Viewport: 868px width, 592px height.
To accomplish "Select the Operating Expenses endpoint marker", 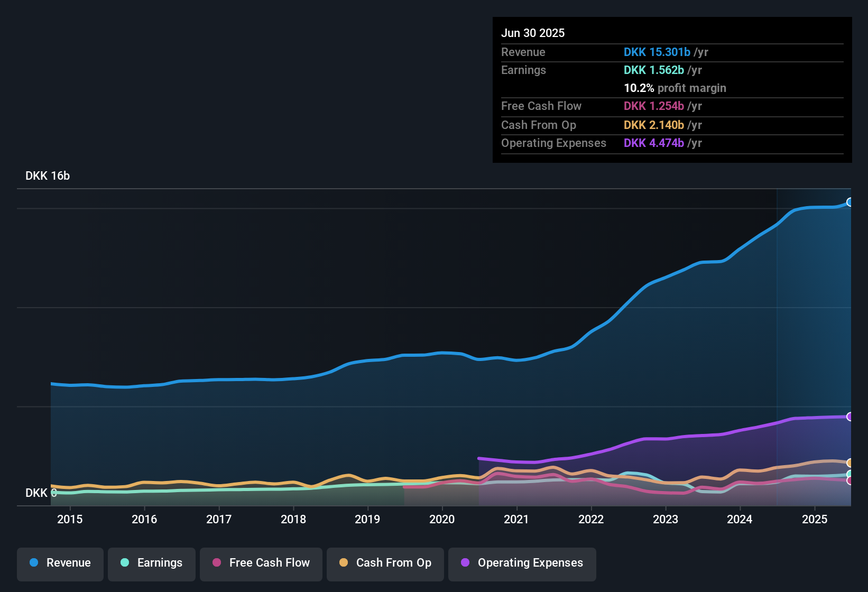I will [x=850, y=417].
